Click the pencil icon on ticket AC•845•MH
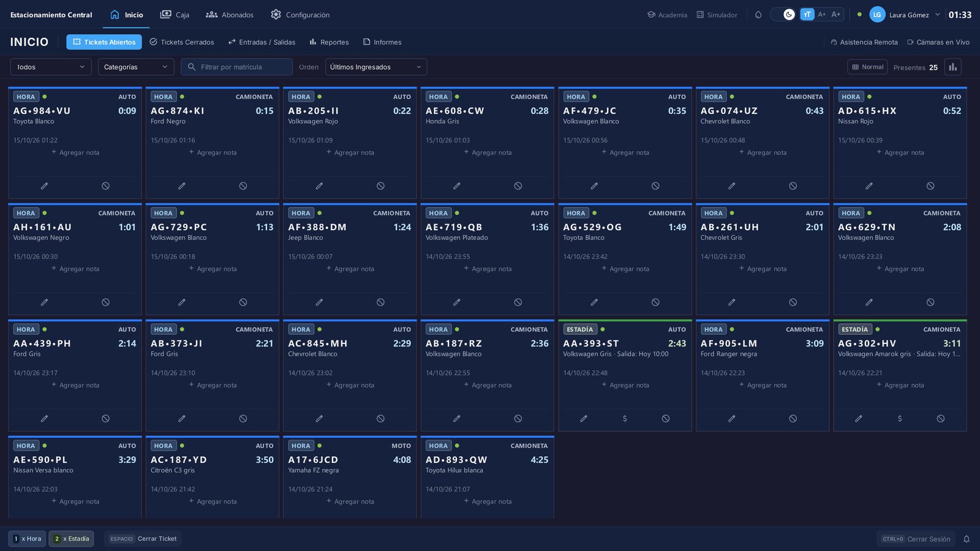 click(x=319, y=419)
